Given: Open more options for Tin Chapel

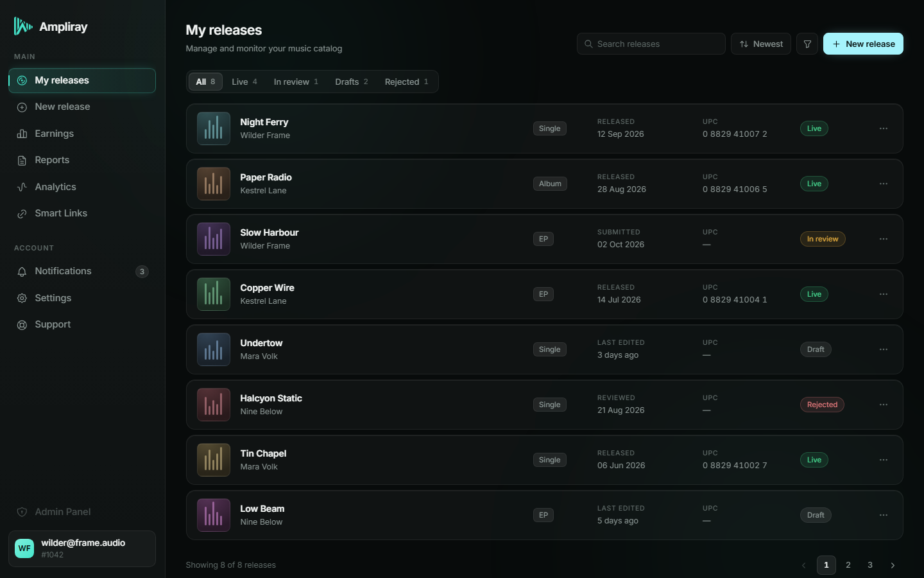Looking at the screenshot, I should pos(884,460).
